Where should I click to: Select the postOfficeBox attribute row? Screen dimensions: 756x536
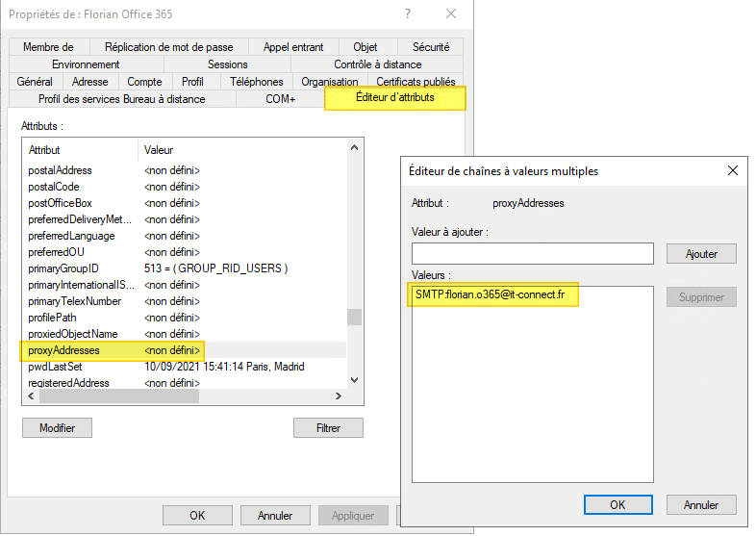[x=185, y=203]
